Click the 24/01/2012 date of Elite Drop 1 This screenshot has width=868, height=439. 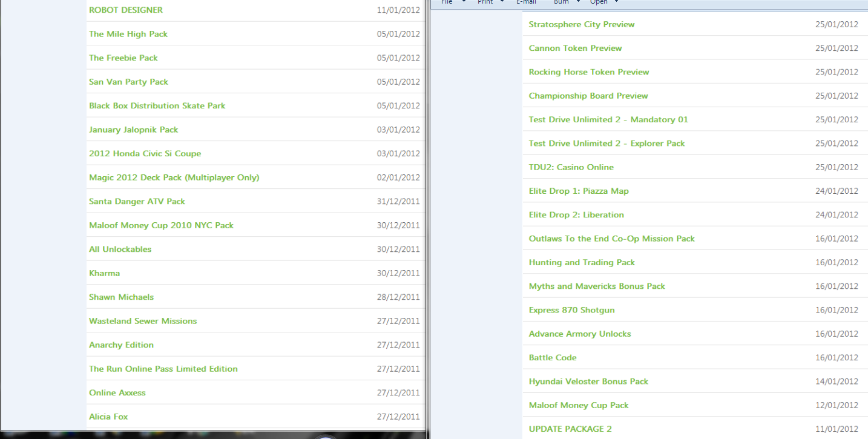837,191
